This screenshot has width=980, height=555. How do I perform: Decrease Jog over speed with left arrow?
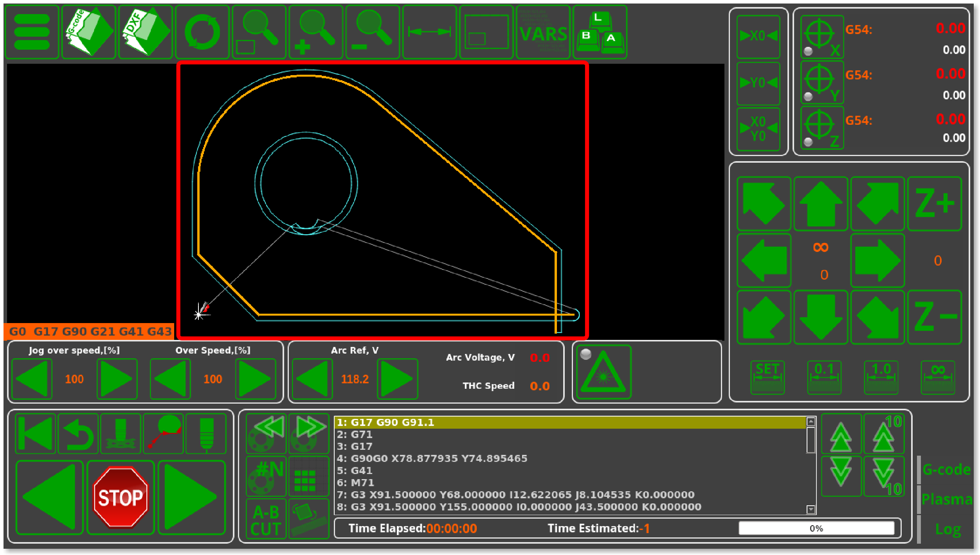point(32,379)
